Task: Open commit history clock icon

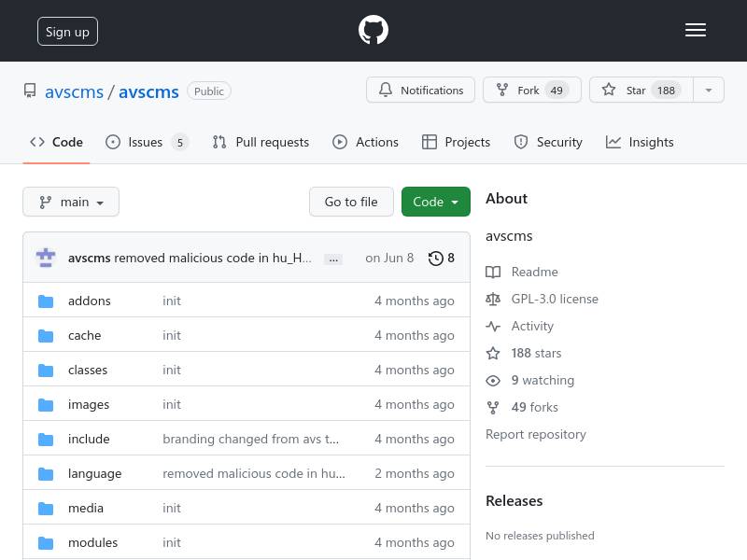Action: tap(435, 259)
